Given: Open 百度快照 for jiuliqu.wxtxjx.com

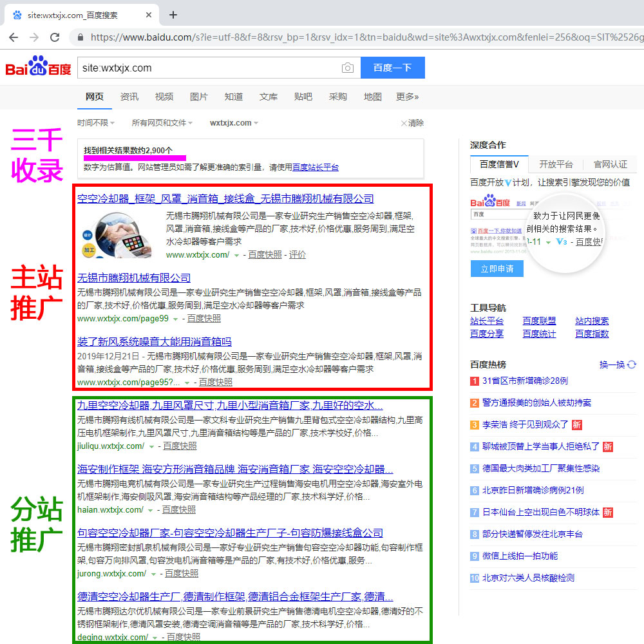Looking at the screenshot, I should pyautogui.click(x=180, y=446).
